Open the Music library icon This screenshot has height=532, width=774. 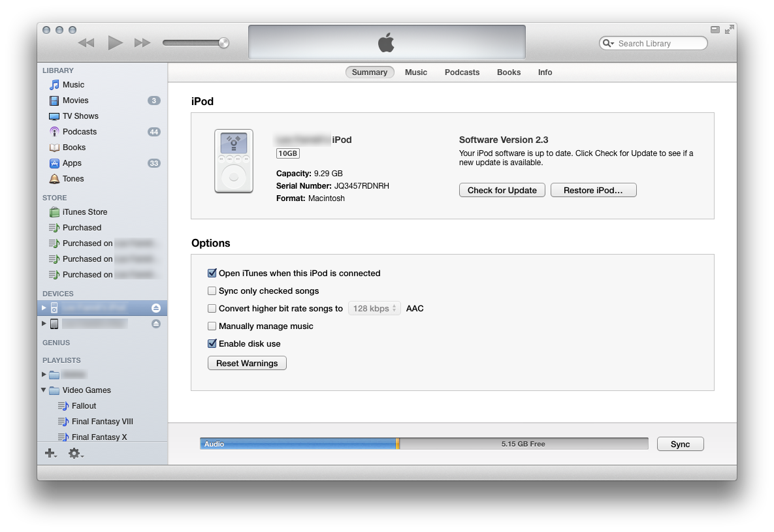click(54, 85)
